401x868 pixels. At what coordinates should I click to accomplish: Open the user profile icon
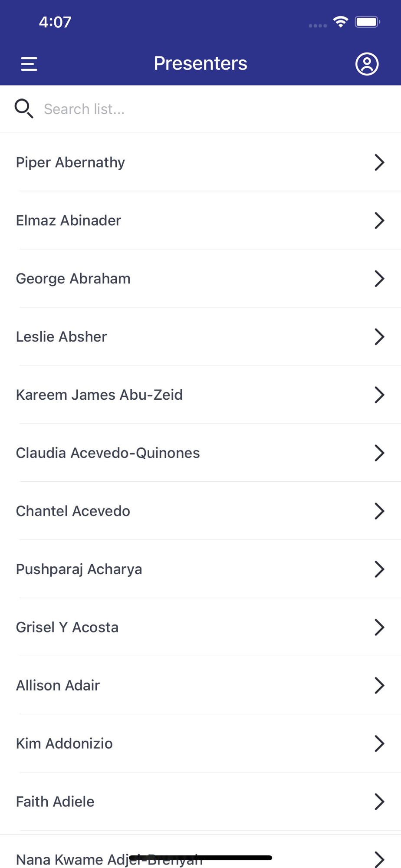(x=367, y=64)
